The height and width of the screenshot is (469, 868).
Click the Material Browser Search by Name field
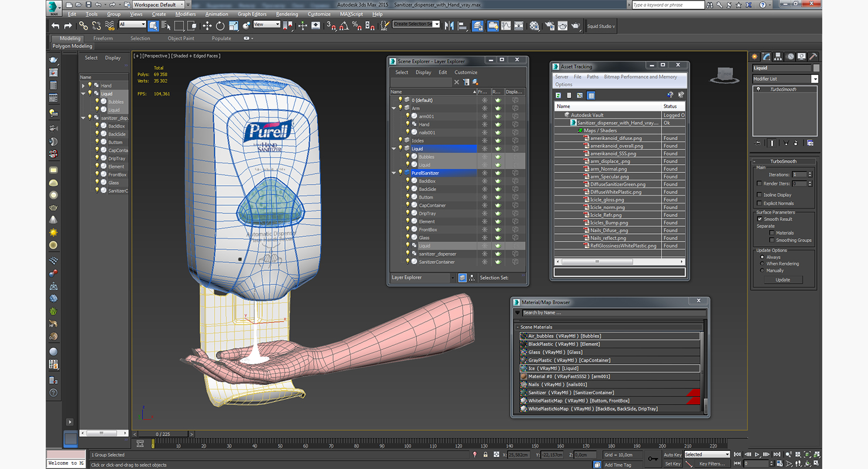[613, 313]
